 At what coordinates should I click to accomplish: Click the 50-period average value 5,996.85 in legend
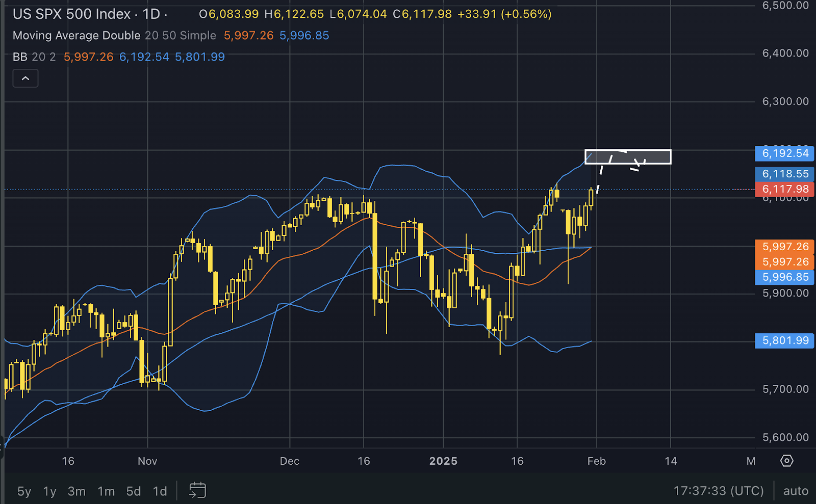304,36
